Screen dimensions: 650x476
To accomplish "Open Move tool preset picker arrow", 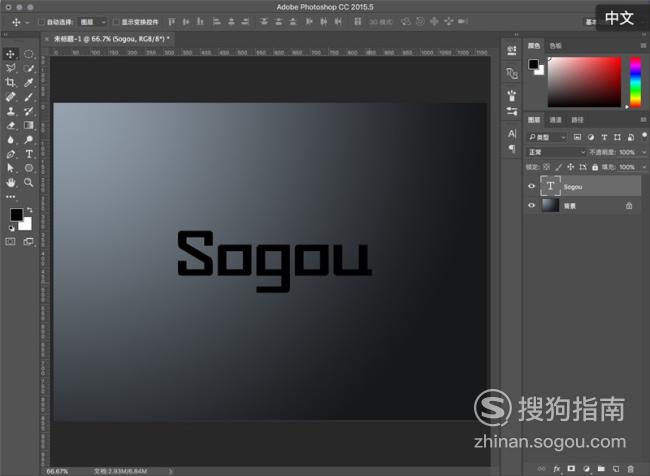I will pyautogui.click(x=27, y=22).
